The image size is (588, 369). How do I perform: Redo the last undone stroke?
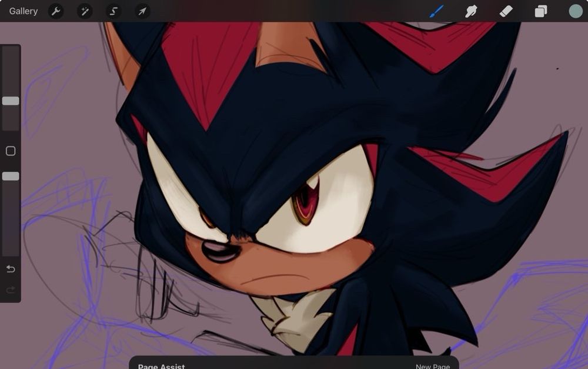(x=11, y=290)
